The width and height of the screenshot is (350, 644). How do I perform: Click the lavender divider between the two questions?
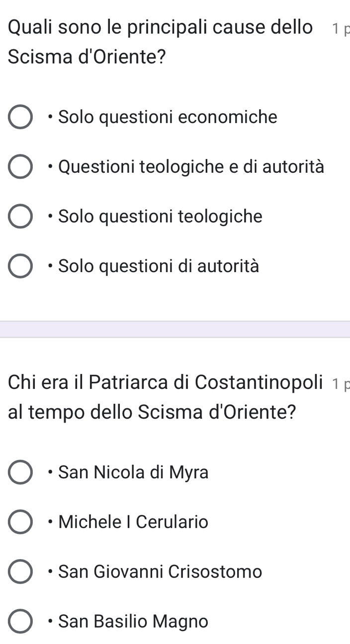pos(175,329)
